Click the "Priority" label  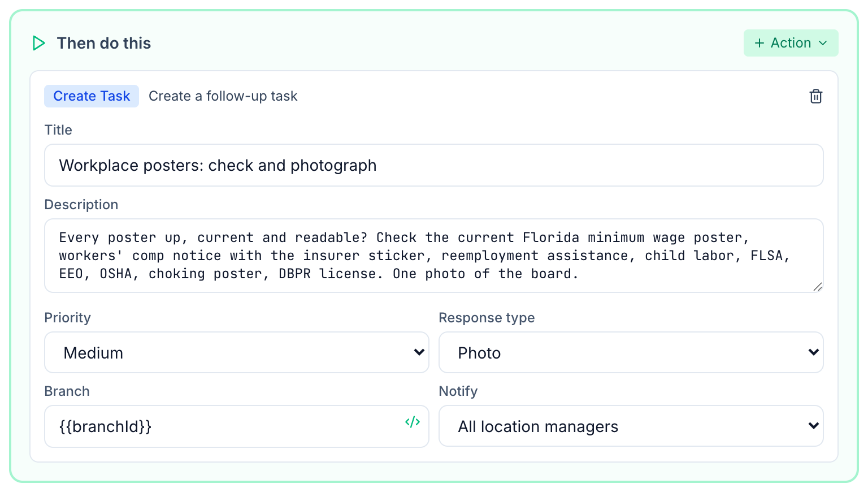[68, 318]
